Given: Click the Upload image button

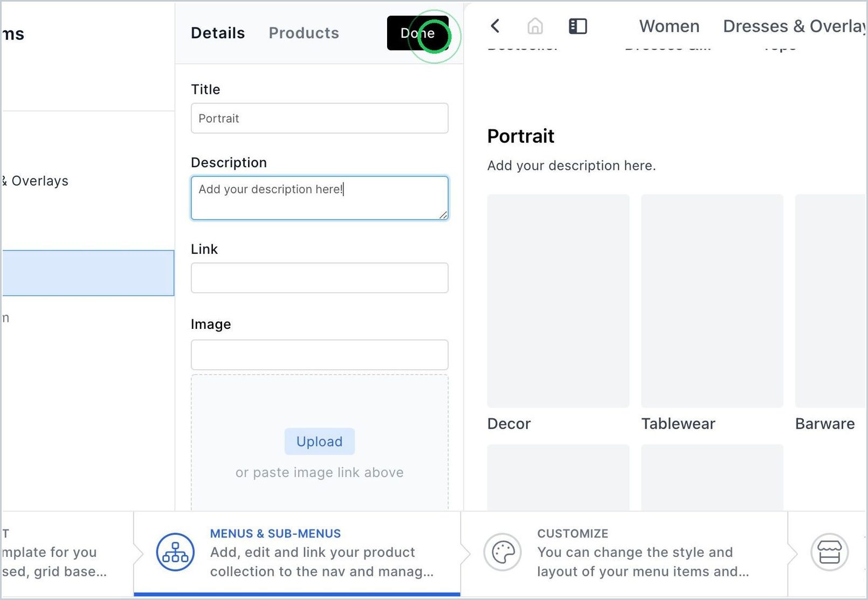Looking at the screenshot, I should point(320,442).
